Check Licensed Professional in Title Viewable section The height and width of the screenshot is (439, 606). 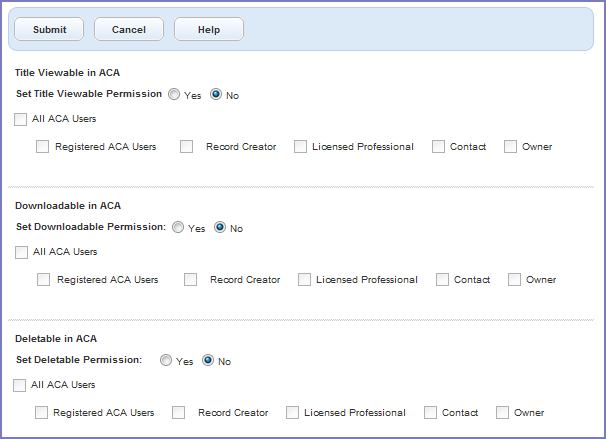(299, 147)
